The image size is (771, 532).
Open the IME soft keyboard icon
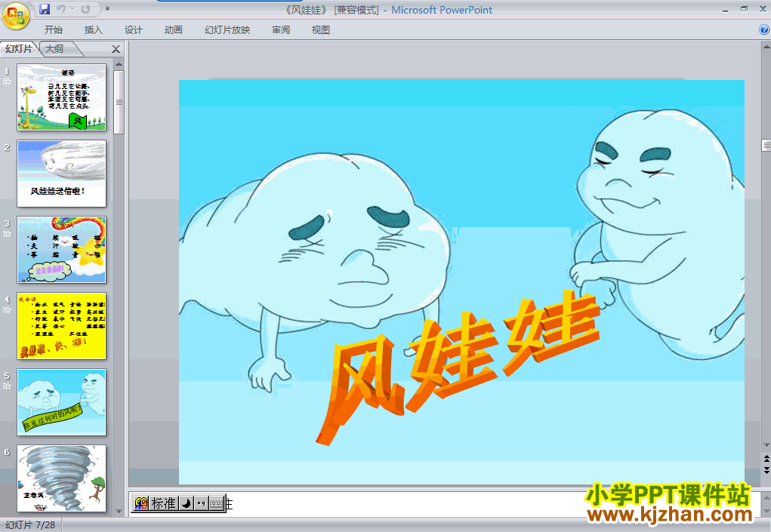coord(217,503)
